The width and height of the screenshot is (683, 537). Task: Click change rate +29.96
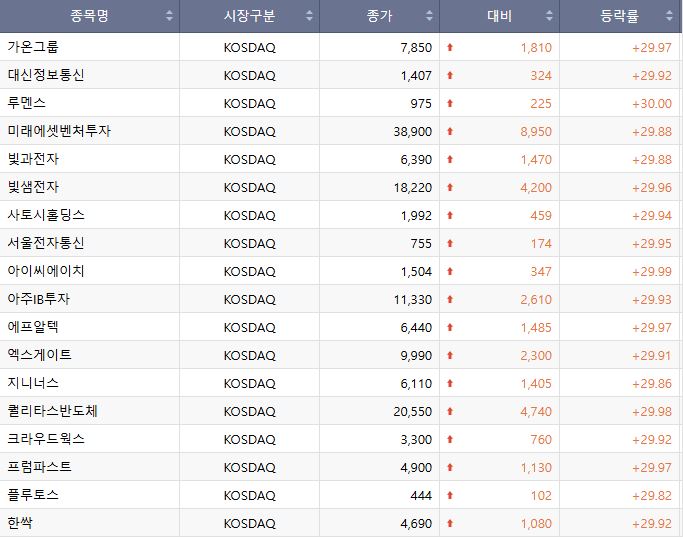point(652,188)
